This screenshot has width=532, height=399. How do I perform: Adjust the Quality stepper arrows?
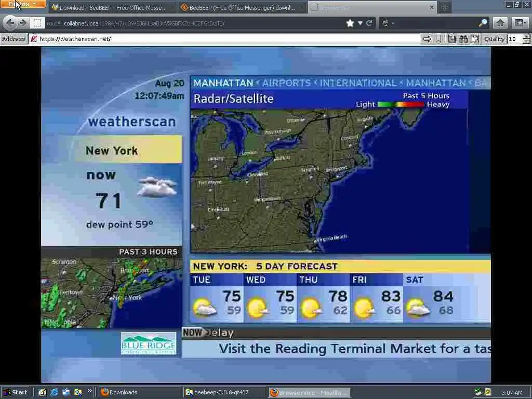pos(526,39)
